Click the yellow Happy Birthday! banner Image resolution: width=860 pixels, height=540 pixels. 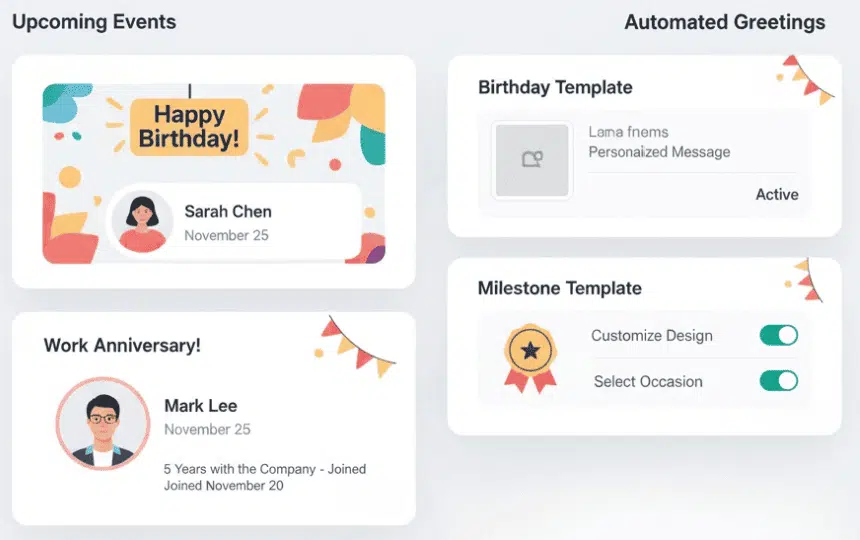point(188,126)
